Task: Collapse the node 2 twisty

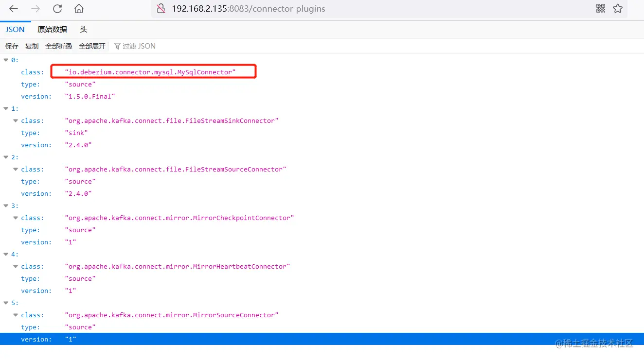Action: (6, 157)
